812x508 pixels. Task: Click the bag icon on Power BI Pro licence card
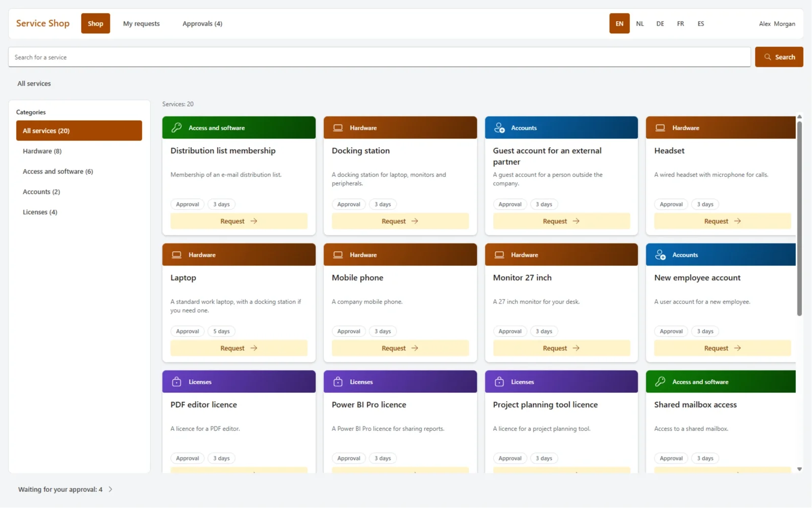(x=338, y=382)
